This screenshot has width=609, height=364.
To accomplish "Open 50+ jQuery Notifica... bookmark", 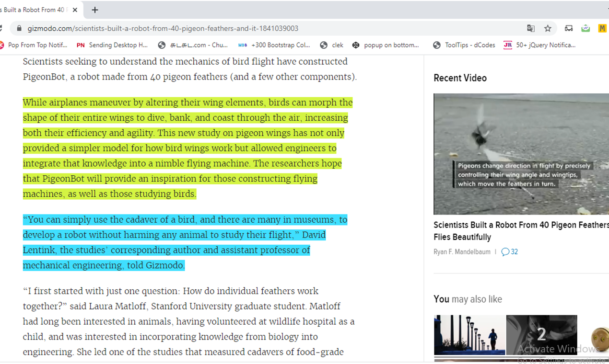I will (x=539, y=45).
